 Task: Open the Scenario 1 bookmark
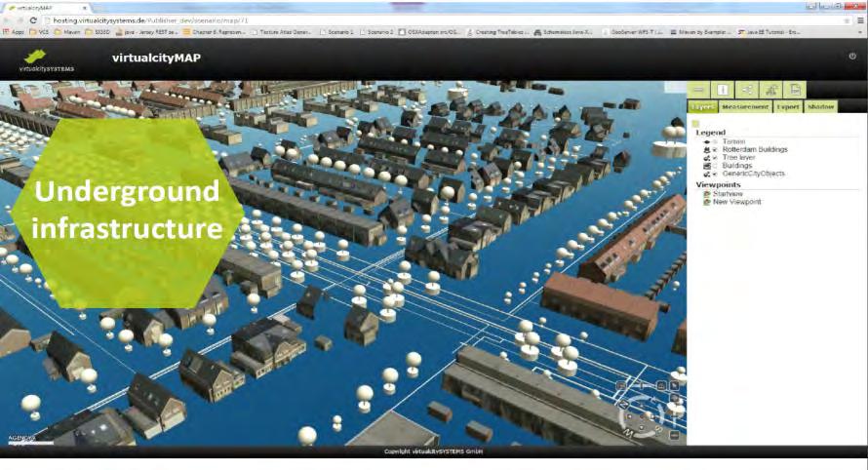click(336, 32)
